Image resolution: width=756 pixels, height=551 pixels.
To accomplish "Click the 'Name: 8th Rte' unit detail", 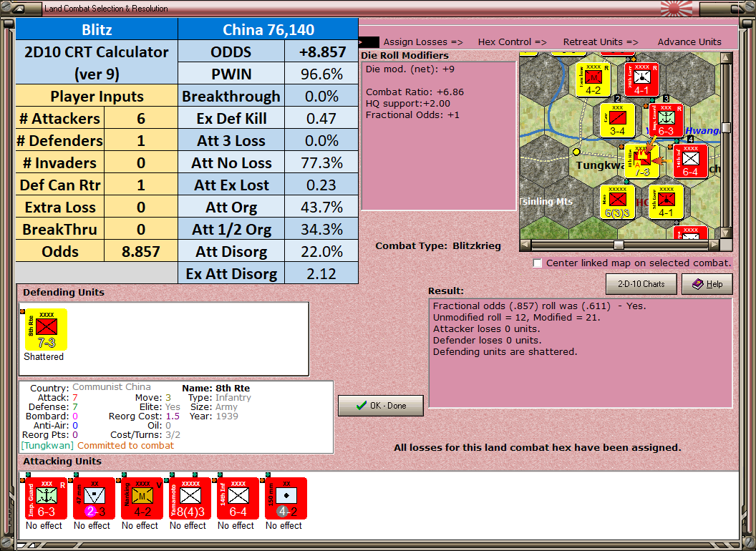I will 215,388.
